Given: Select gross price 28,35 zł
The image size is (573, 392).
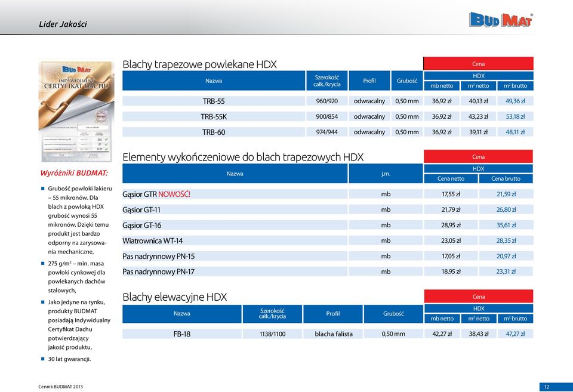Looking at the screenshot, I should point(506,241).
